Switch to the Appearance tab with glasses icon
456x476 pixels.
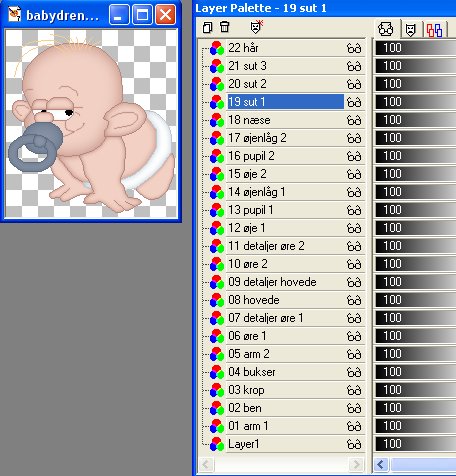tap(386, 29)
